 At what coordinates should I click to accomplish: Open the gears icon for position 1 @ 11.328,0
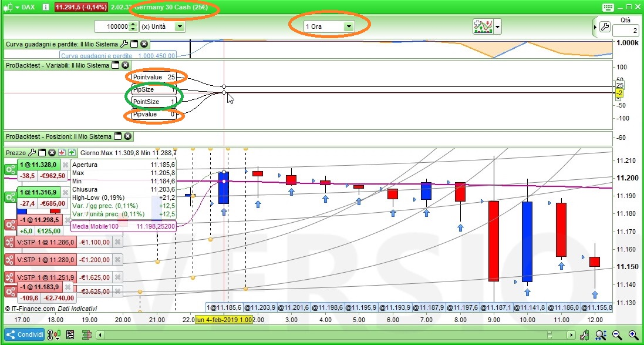10,170
